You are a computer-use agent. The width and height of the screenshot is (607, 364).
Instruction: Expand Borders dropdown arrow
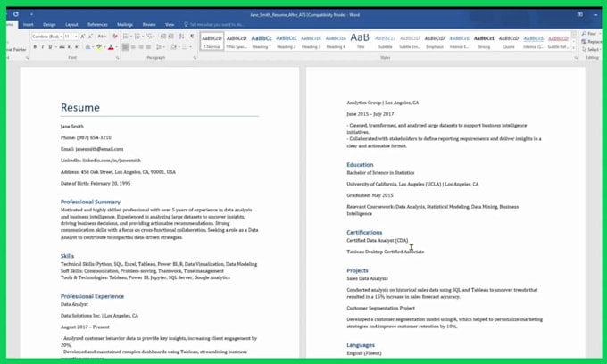point(190,47)
